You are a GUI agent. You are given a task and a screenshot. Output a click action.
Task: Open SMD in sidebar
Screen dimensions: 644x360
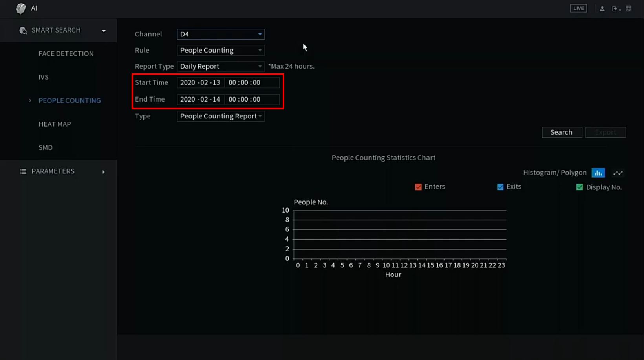pyautogui.click(x=46, y=148)
